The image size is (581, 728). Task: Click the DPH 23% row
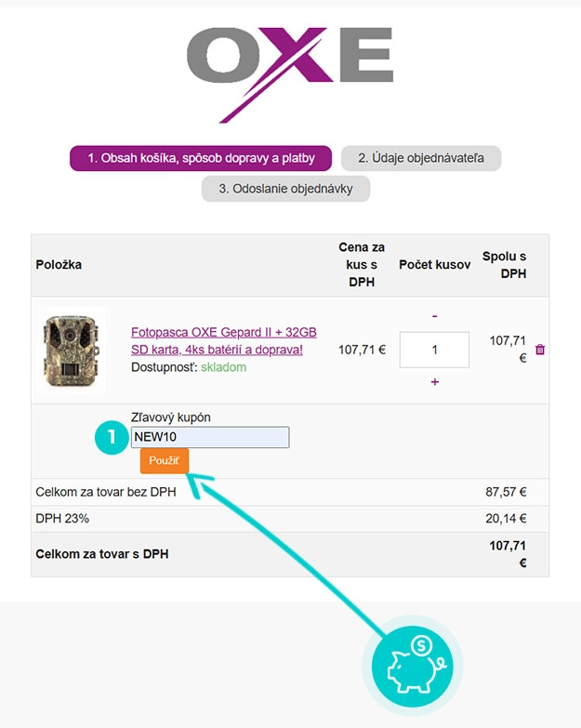(290, 519)
